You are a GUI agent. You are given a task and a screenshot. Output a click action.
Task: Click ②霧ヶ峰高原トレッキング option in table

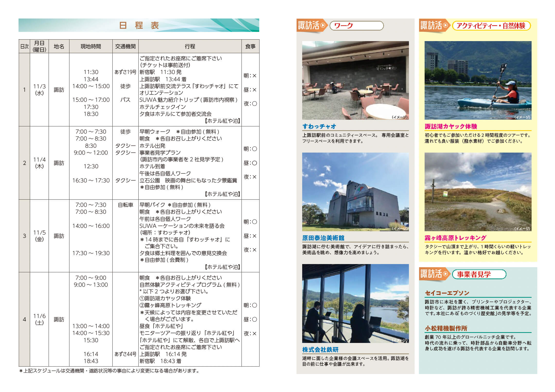click(x=170, y=305)
